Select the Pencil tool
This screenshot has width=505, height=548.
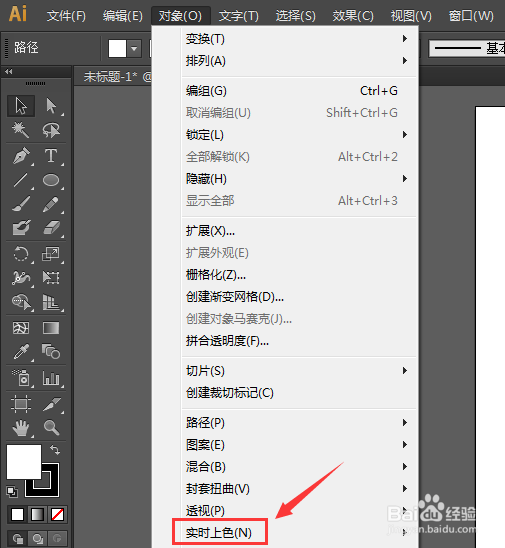(51, 204)
